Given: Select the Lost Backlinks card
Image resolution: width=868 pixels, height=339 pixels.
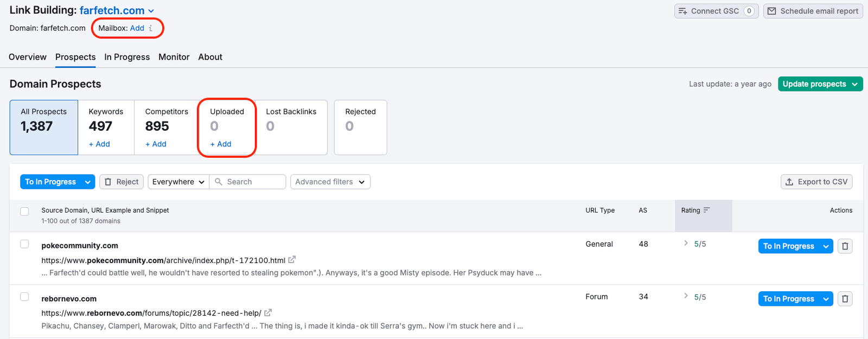Looking at the screenshot, I should [x=291, y=127].
